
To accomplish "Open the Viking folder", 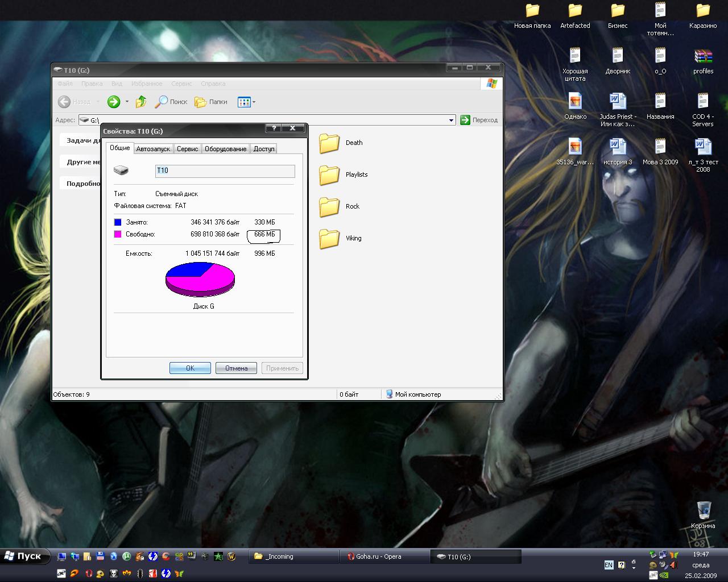I will pyautogui.click(x=330, y=239).
